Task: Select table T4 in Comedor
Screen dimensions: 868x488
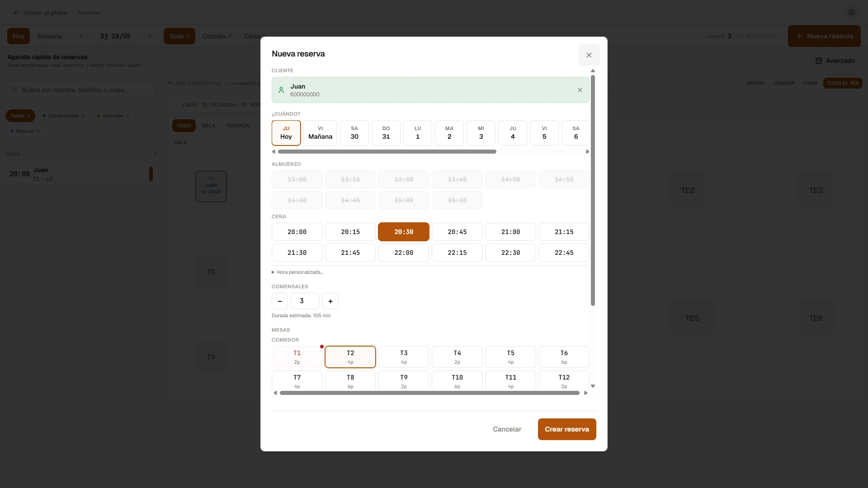Action: click(457, 357)
